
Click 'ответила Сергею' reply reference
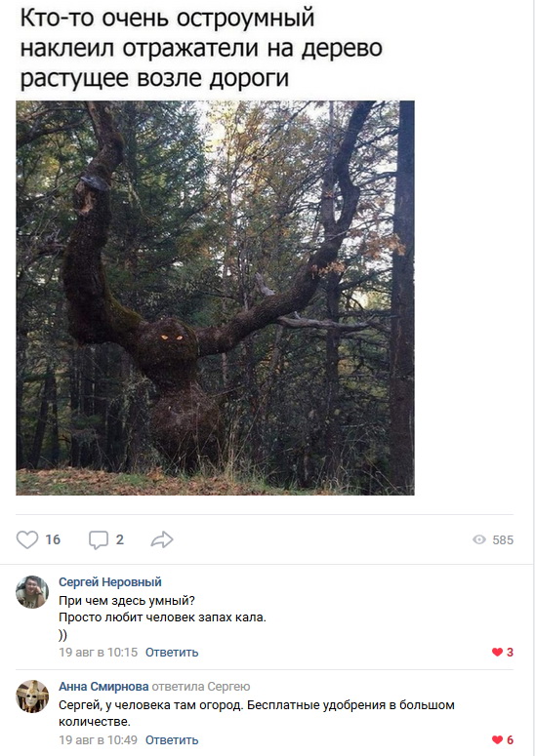point(201,686)
